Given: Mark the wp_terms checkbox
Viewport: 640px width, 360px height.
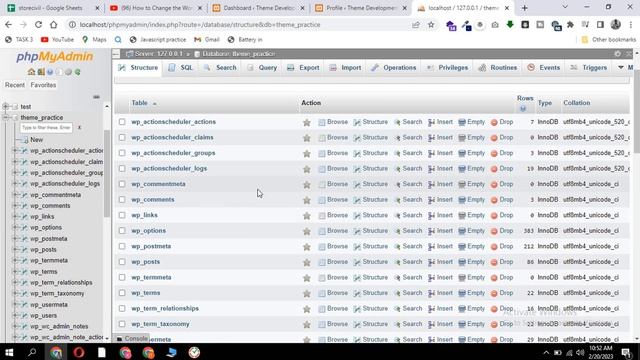Looking at the screenshot, I should [122, 293].
